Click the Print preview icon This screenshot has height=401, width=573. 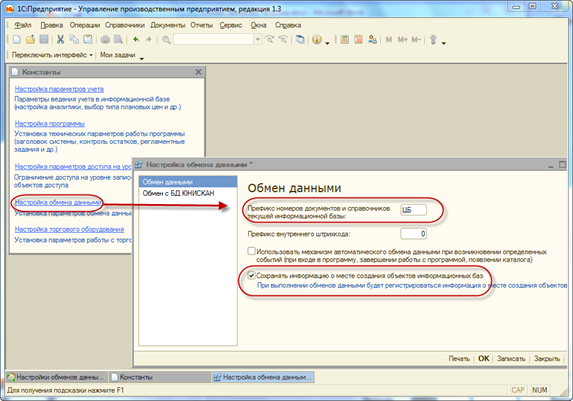(118, 39)
